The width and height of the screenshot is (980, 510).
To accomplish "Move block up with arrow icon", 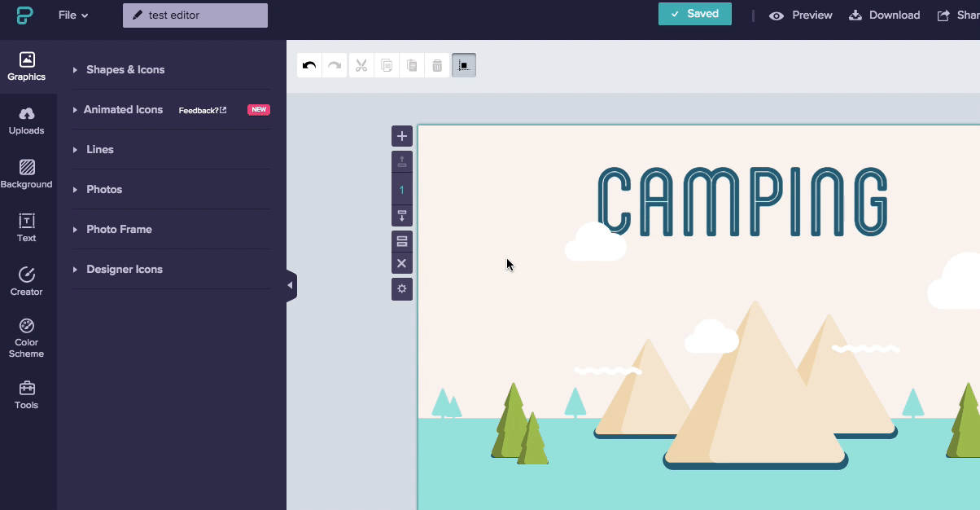I will tap(402, 162).
